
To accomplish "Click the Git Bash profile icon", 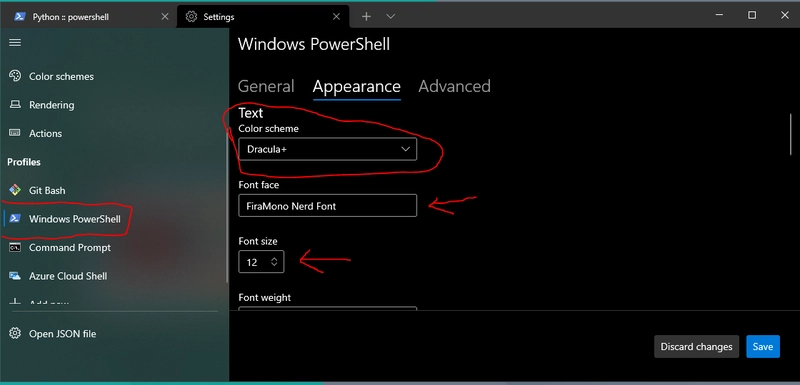I will click(15, 190).
